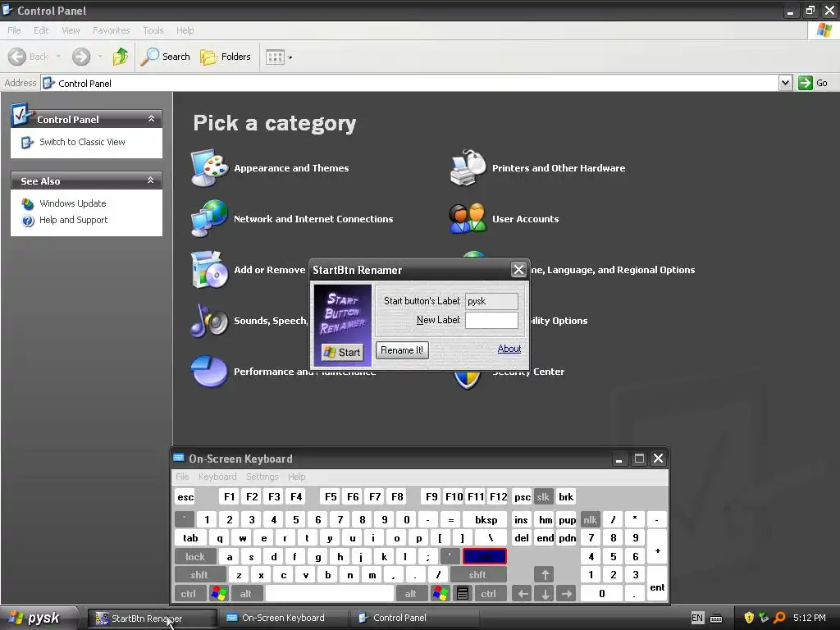Click the New Label input field
840x630 pixels.
point(491,320)
